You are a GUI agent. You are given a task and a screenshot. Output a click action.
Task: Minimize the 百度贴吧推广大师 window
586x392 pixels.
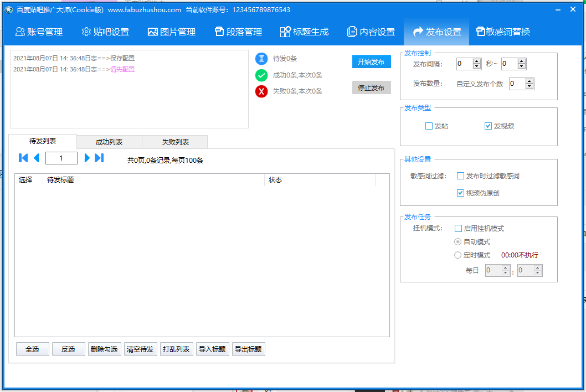click(558, 10)
